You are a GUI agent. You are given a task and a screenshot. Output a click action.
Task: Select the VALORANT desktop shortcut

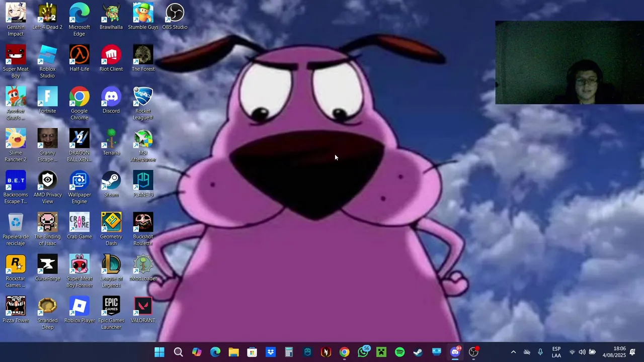143,310
